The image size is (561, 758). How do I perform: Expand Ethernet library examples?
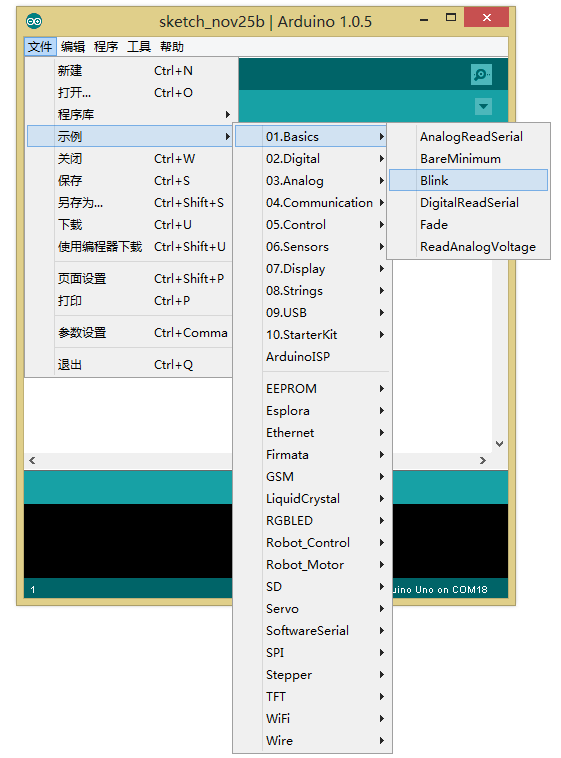(x=311, y=433)
